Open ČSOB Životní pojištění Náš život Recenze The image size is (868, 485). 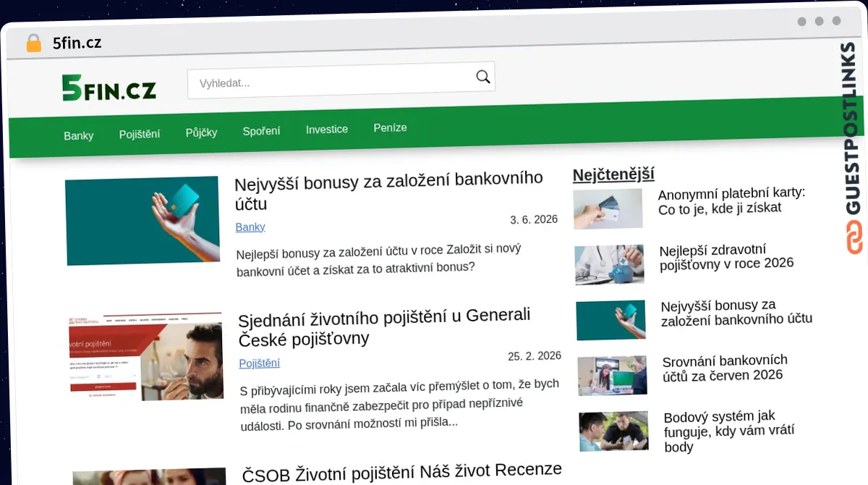point(401,473)
